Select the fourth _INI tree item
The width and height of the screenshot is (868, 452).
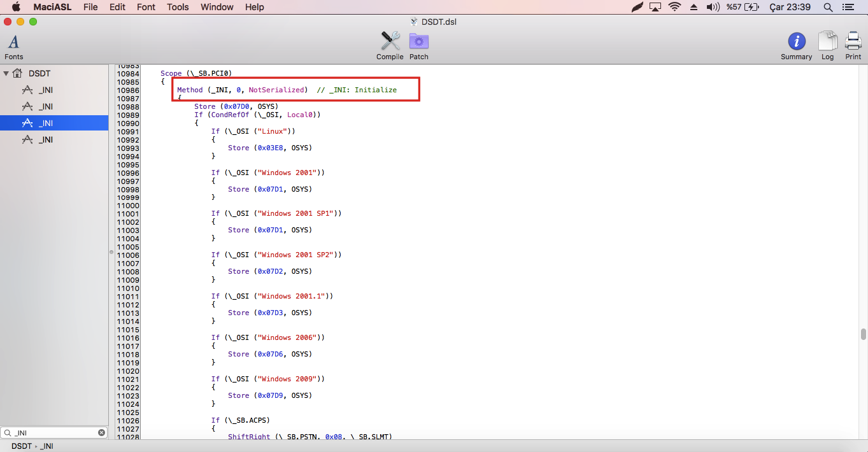[45, 140]
